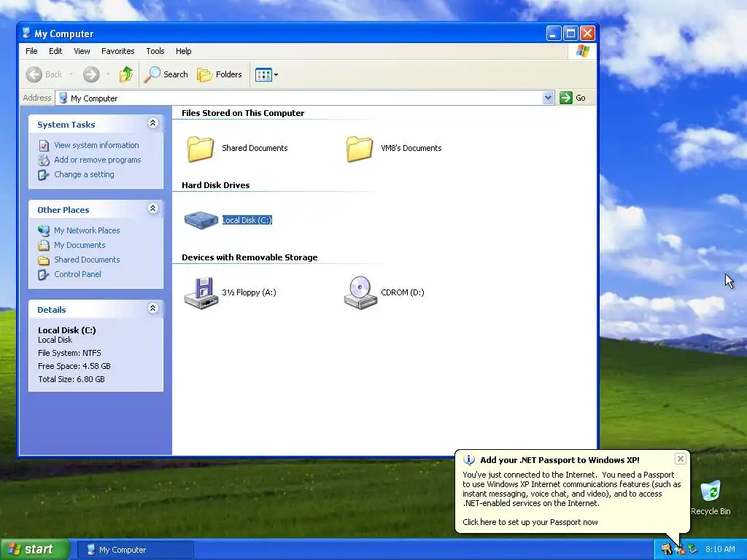The image size is (747, 560).
Task: Click the balloon information icon
Action: pyautogui.click(x=469, y=460)
